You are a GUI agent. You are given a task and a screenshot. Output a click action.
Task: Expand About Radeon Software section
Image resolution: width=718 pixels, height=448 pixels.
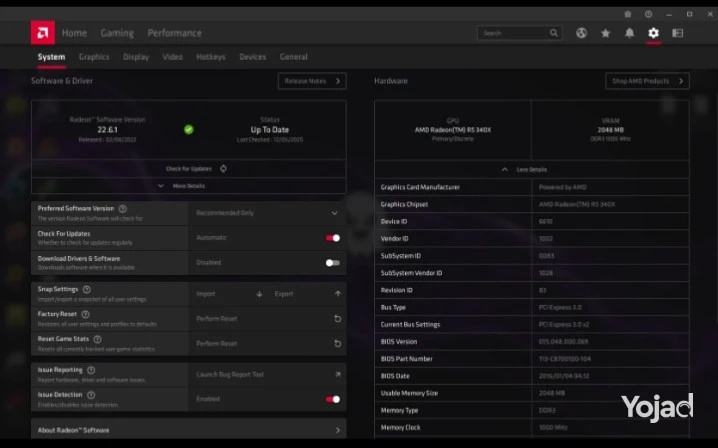pyautogui.click(x=189, y=430)
